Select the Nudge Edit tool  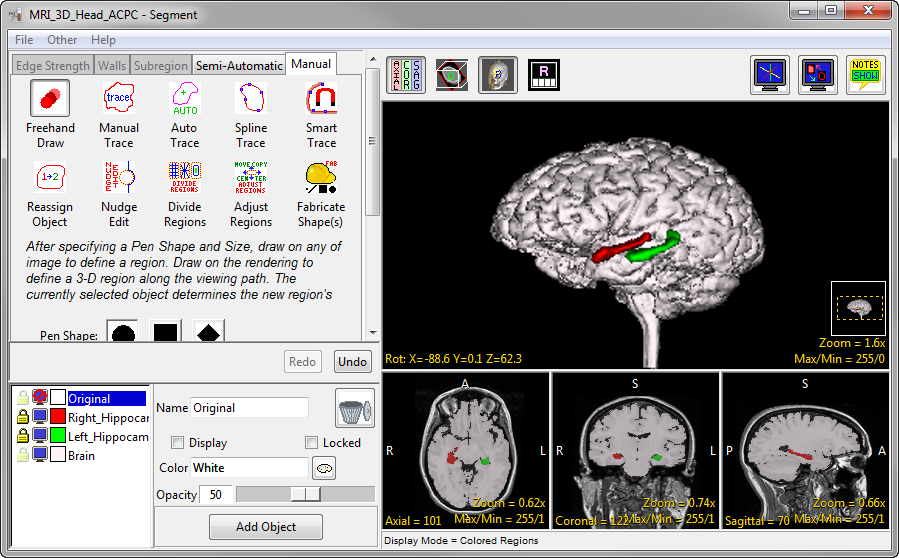click(119, 177)
